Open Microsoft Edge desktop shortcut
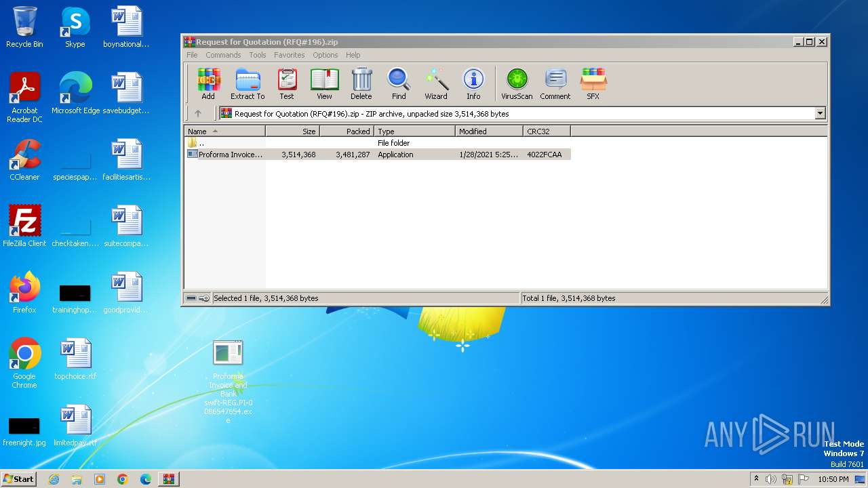This screenshot has height=488, width=868. click(x=75, y=94)
